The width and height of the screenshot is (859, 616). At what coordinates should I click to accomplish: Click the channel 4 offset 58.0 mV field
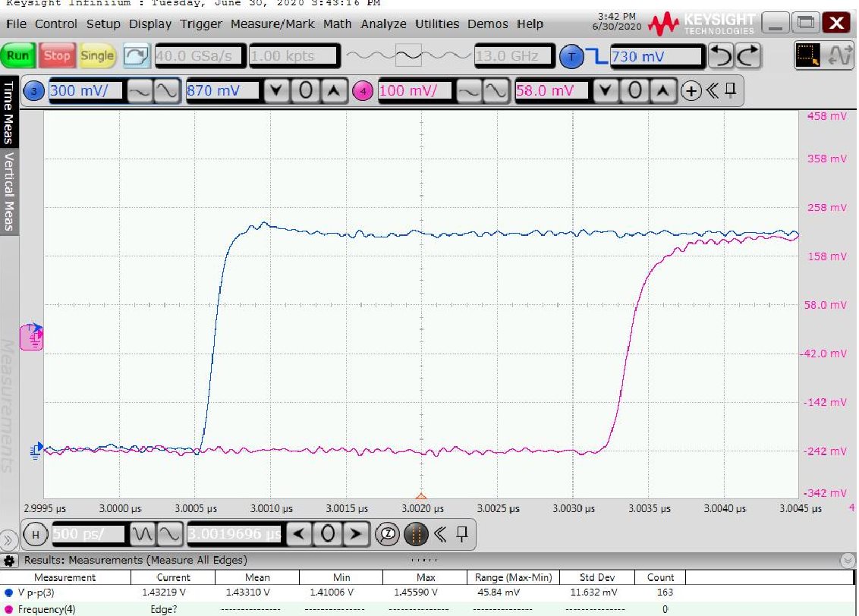click(552, 91)
